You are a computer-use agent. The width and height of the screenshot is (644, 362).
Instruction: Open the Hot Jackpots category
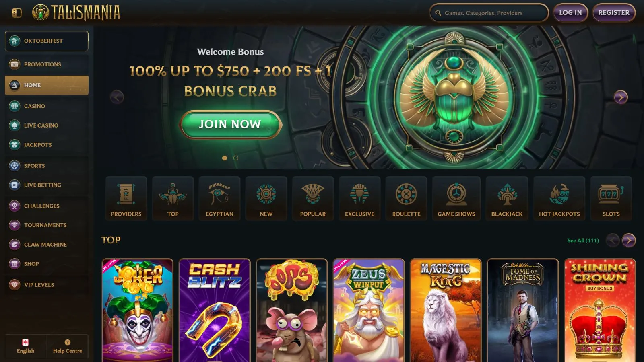click(x=559, y=198)
